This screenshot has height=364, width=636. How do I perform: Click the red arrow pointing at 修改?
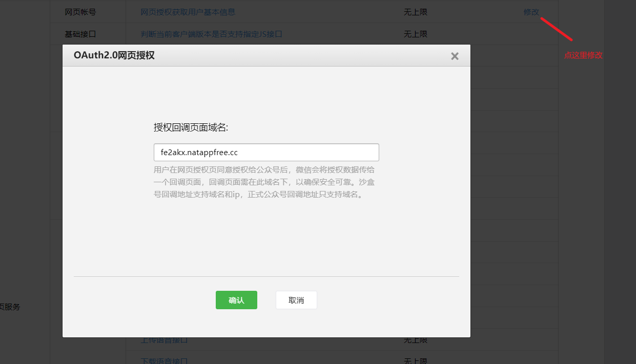(557, 30)
